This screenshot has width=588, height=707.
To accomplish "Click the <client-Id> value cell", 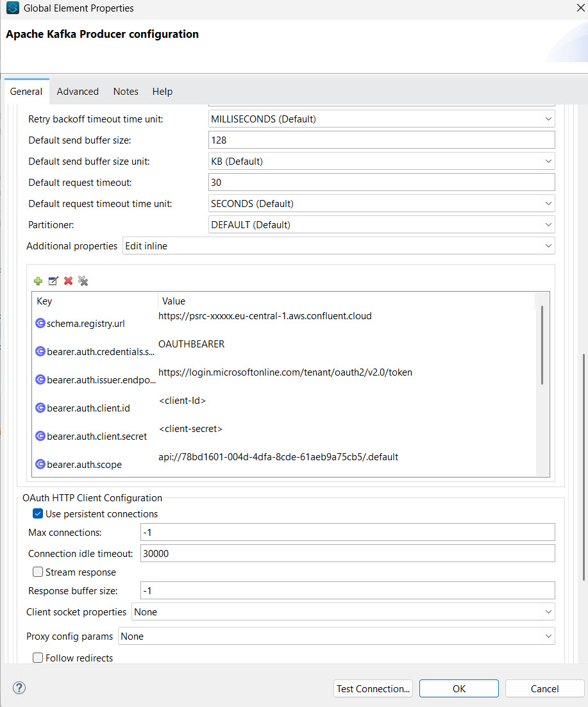I will coord(182,401).
